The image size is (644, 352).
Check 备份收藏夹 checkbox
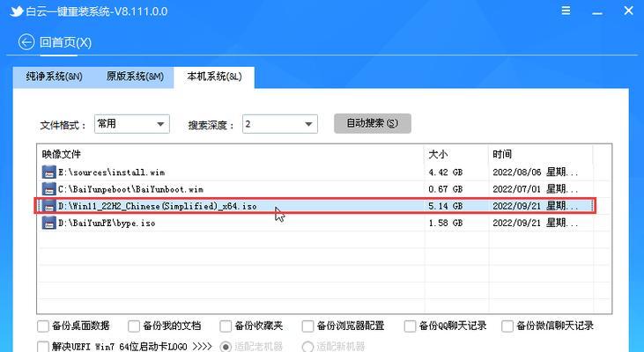[226, 326]
